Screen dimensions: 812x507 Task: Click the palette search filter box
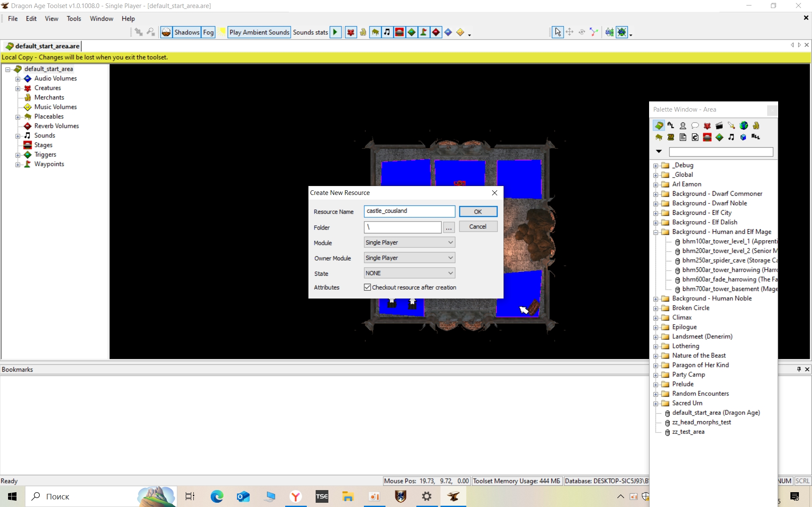721,151
